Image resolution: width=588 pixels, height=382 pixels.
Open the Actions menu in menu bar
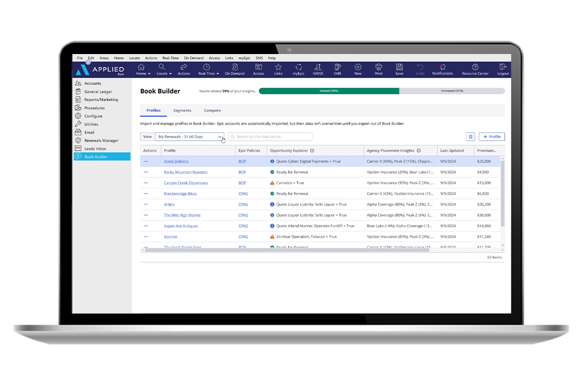click(151, 58)
